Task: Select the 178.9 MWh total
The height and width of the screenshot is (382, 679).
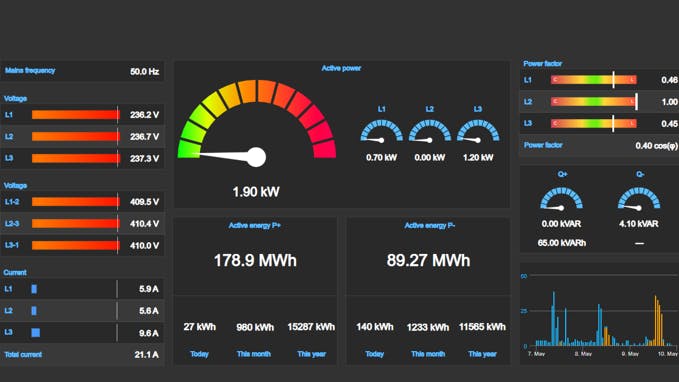Action: [255, 261]
